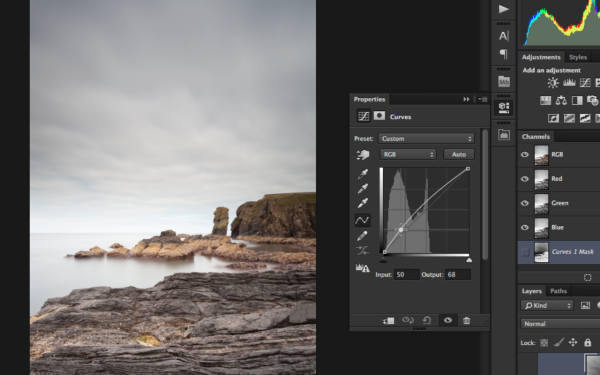600x375 pixels.
Task: Select the Curves 1 Mask channel row
Action: pyautogui.click(x=559, y=252)
